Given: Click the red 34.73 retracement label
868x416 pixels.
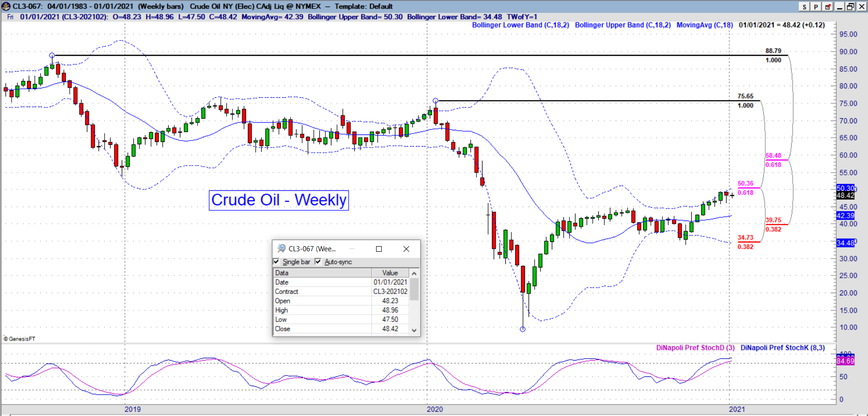Looking at the screenshot, I should point(745,237).
